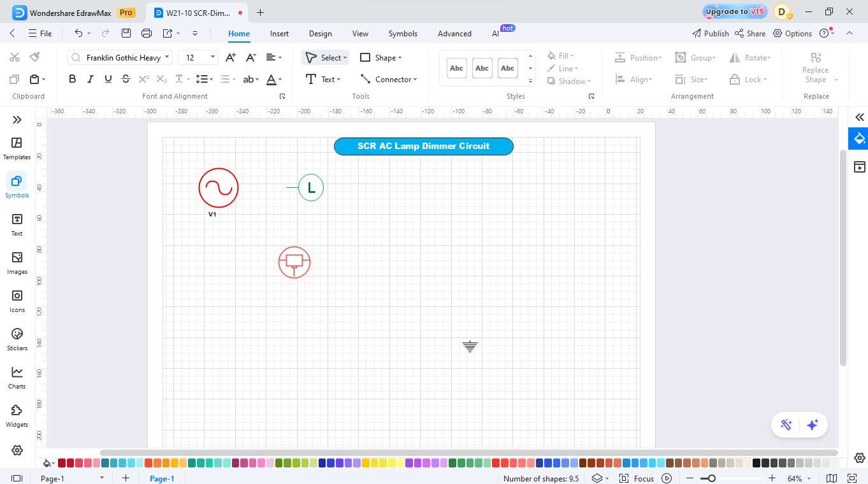The image size is (868, 484).
Task: Start presentation play button in status bar
Action: pos(667,478)
